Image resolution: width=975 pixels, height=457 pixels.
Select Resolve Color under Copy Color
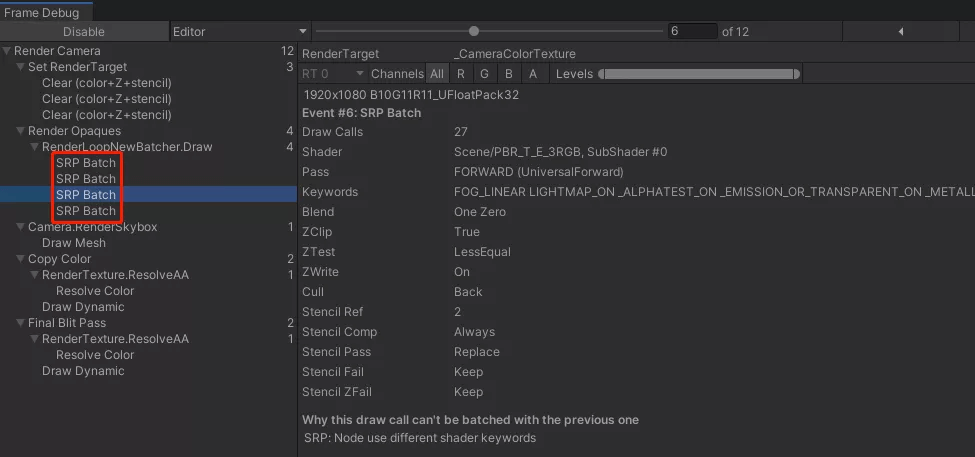pyautogui.click(x=95, y=291)
